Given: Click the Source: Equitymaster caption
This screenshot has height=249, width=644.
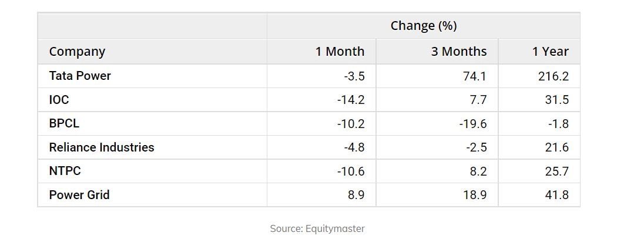Looking at the screenshot, I should pyautogui.click(x=317, y=228).
